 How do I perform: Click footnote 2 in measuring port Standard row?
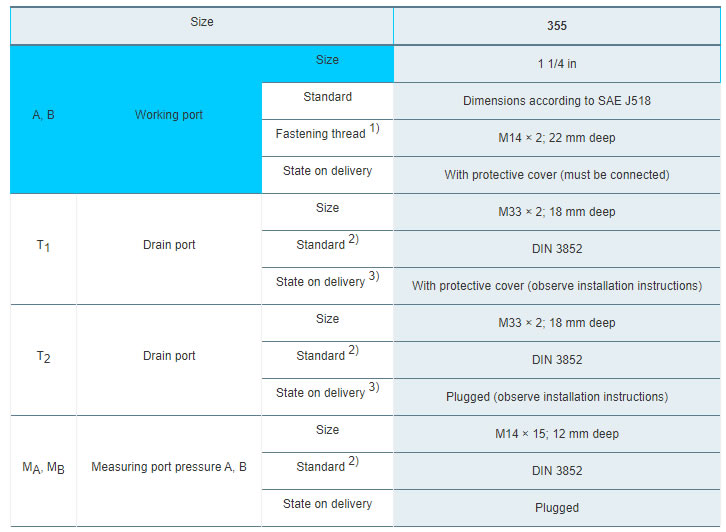tap(354, 462)
